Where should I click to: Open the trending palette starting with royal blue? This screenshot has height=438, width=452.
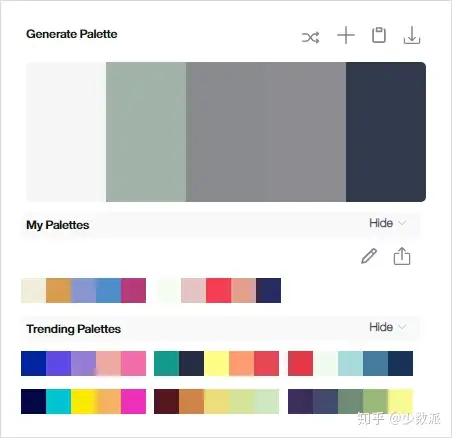click(83, 363)
